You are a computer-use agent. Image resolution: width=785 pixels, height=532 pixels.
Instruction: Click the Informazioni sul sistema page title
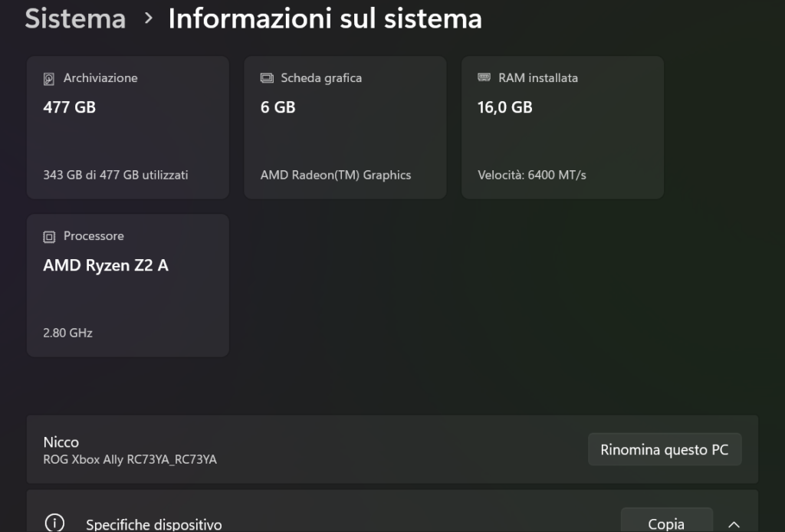pos(325,18)
